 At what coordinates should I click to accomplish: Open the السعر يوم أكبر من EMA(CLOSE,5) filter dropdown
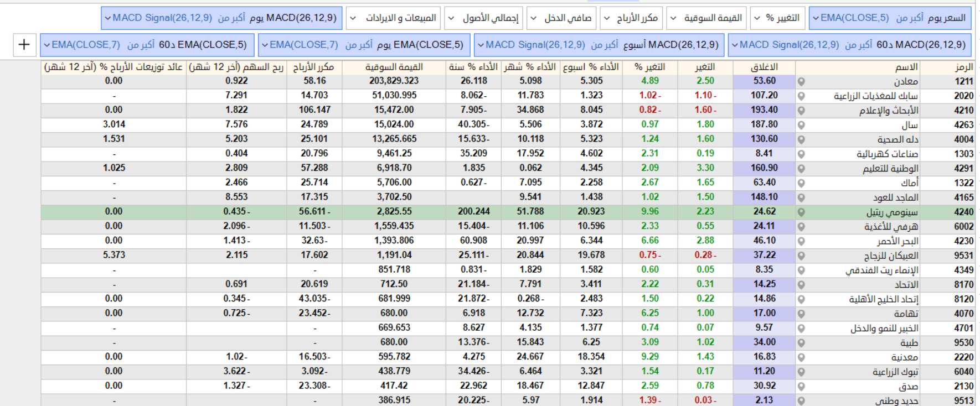click(x=890, y=18)
